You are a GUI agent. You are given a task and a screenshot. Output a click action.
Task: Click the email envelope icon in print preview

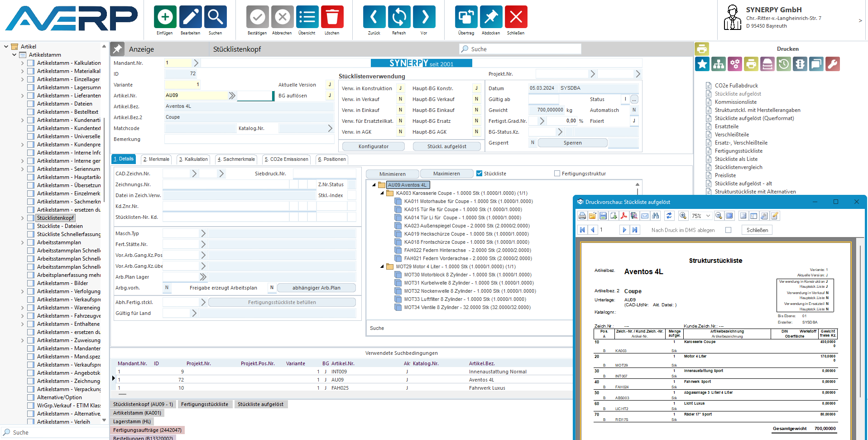click(x=645, y=216)
